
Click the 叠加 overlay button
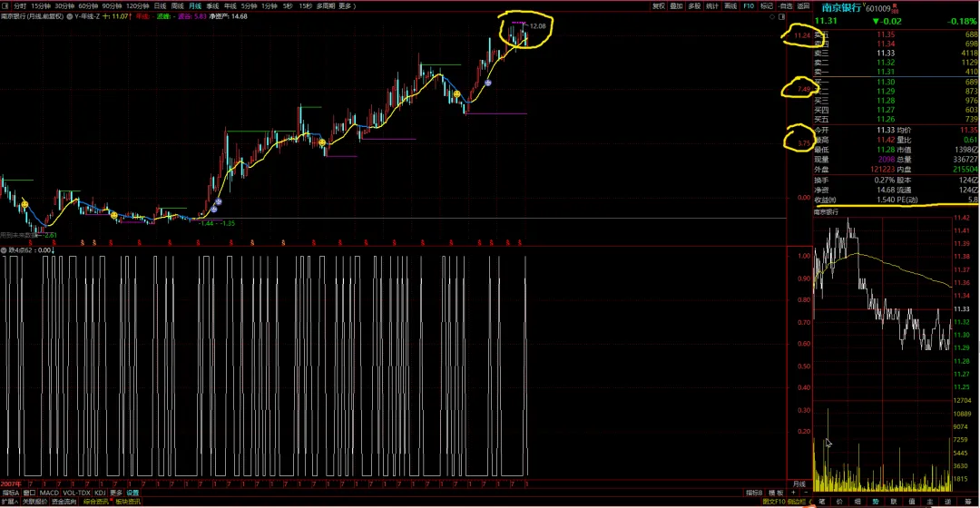point(676,5)
